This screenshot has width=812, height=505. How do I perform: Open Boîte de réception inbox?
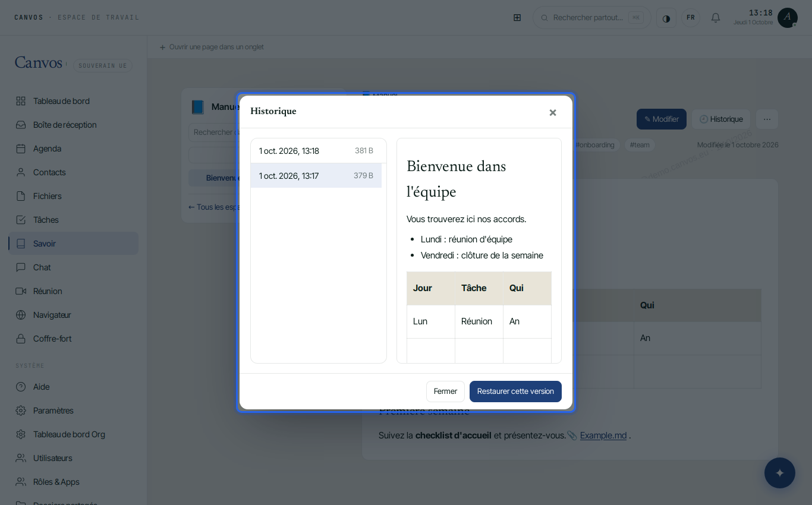tap(73, 125)
